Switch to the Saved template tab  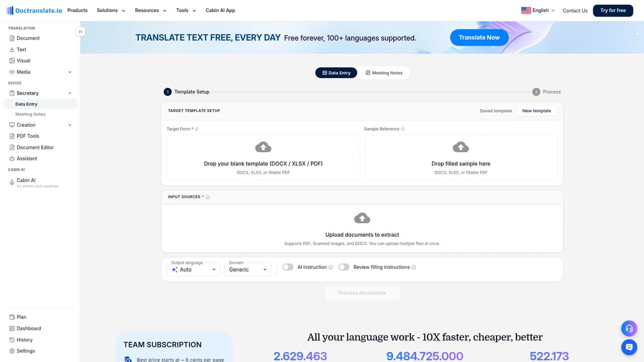pyautogui.click(x=496, y=111)
